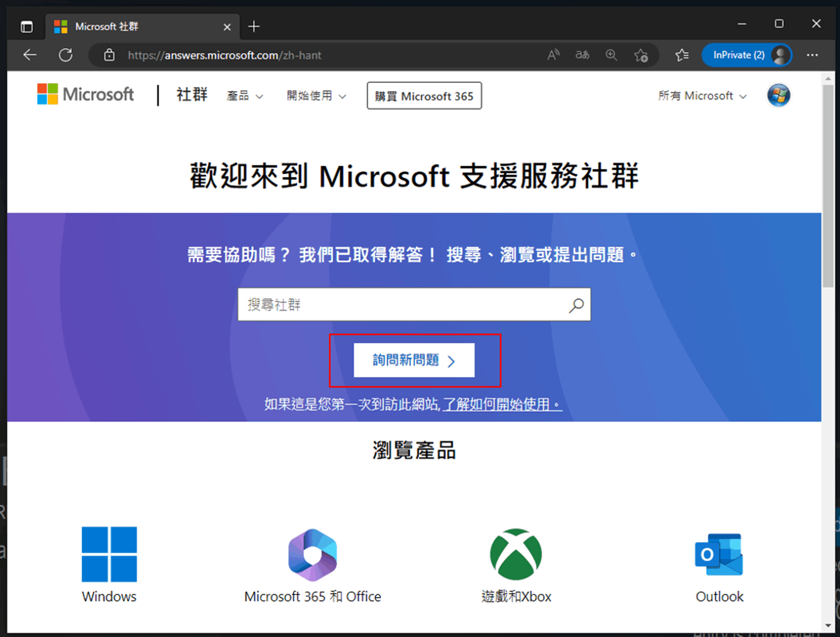The image size is (840, 637).
Task: Close the Microsoft 社群 tab
Action: 227,27
